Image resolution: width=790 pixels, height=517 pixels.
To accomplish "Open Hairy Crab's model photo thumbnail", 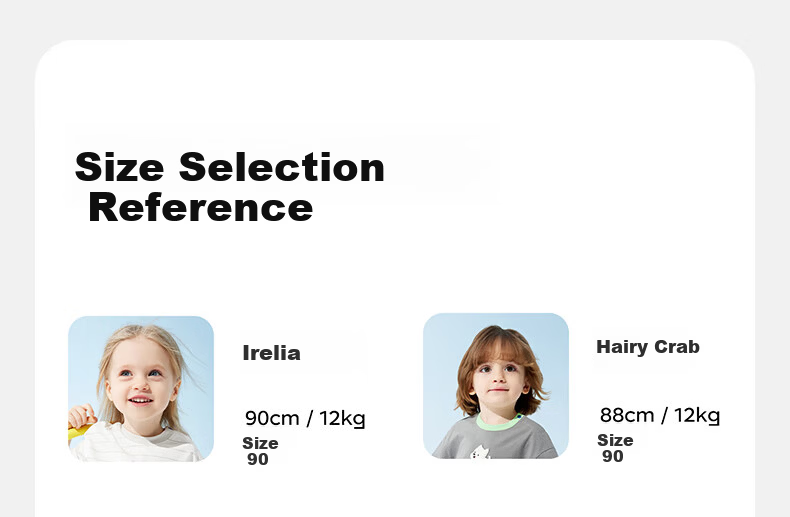I will (496, 385).
